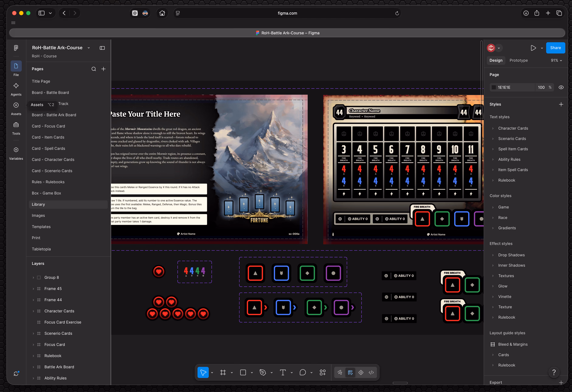
Task: Open the zoom level 91% dropdown
Action: pyautogui.click(x=556, y=60)
